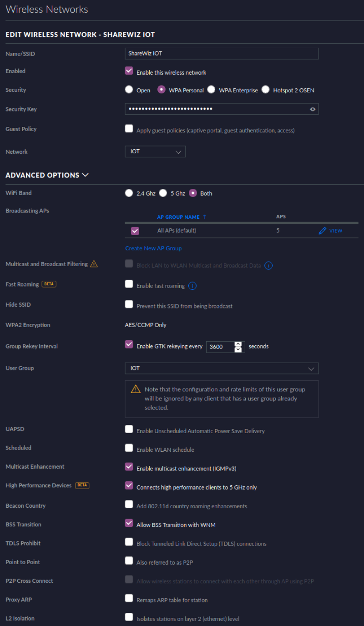364x626 pixels.
Task: Toggle the L2 Isolation checkbox
Action: pyautogui.click(x=129, y=617)
